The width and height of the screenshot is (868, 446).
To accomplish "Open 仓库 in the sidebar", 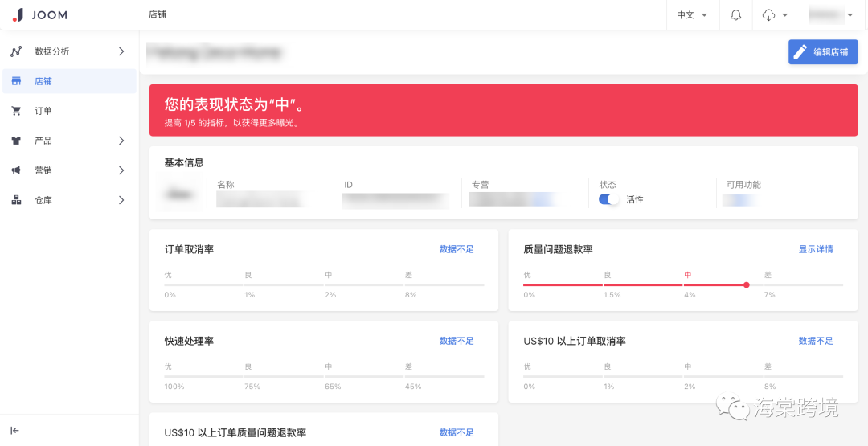I will [69, 200].
